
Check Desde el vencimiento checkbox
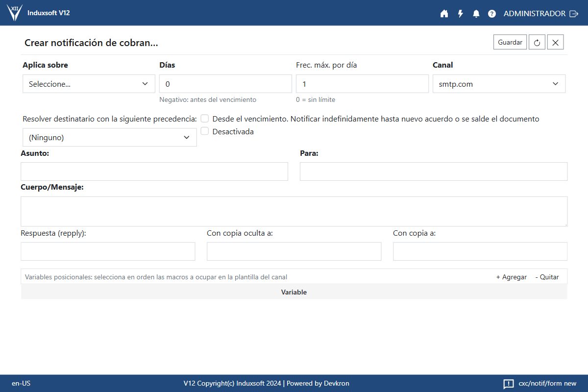pos(205,119)
